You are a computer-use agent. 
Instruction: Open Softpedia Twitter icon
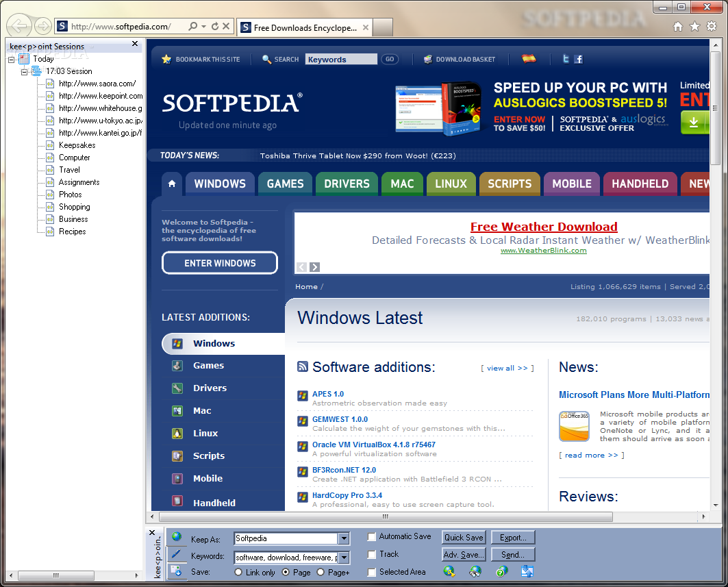566,59
